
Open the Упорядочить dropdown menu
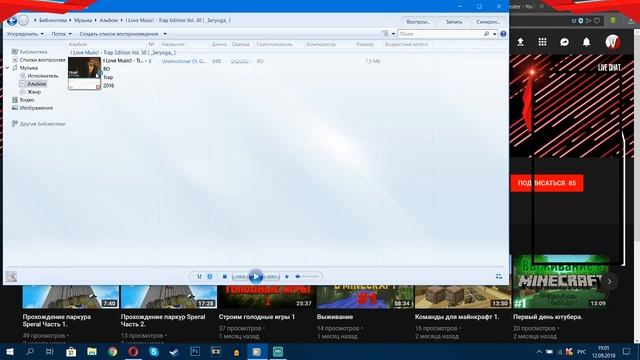25,34
